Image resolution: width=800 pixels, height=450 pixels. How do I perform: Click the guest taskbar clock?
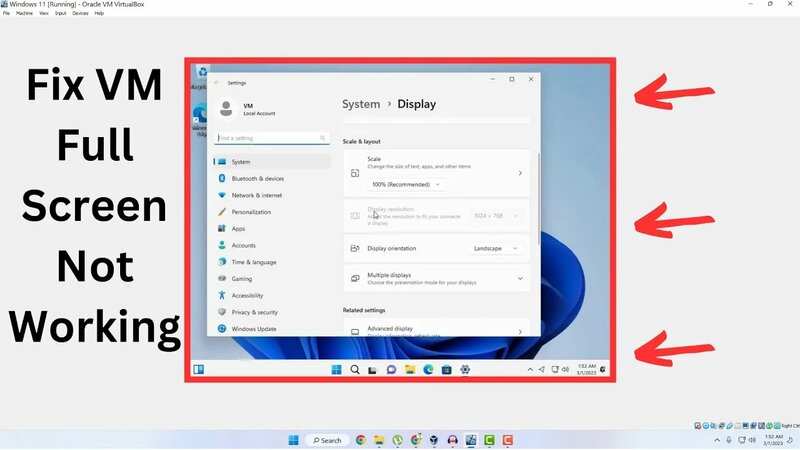coord(586,369)
